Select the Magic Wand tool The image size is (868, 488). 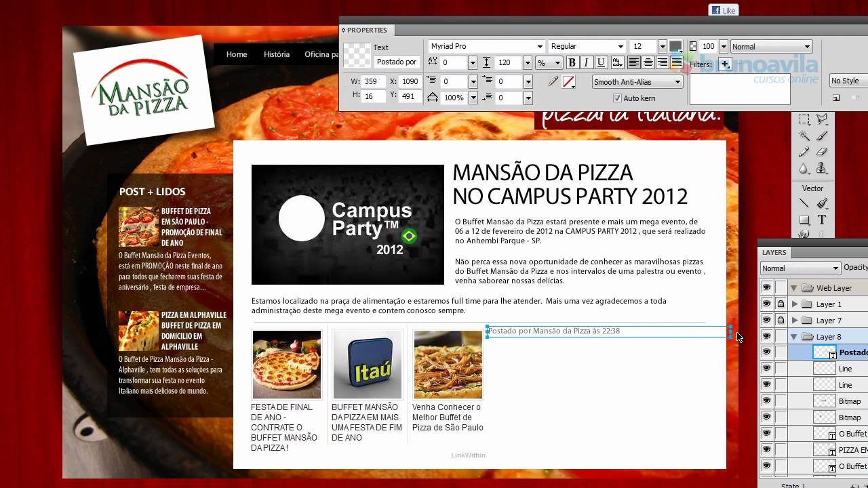(x=804, y=135)
